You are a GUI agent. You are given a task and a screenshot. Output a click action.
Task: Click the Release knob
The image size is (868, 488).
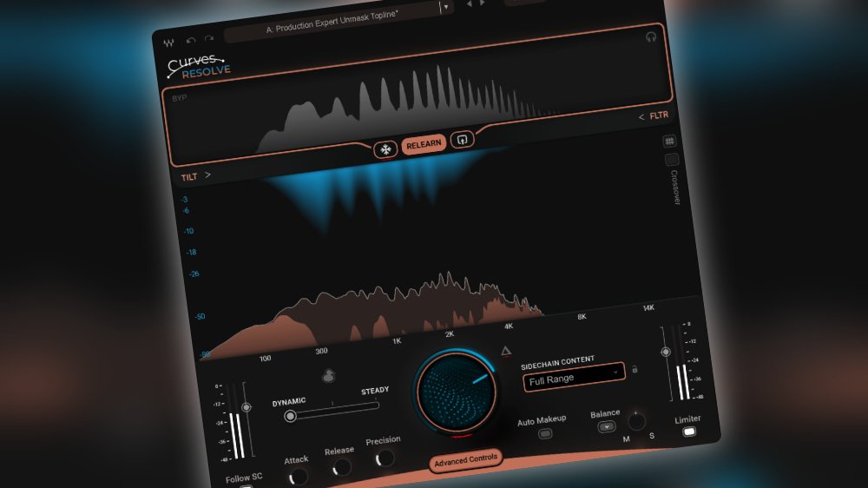tap(341, 467)
